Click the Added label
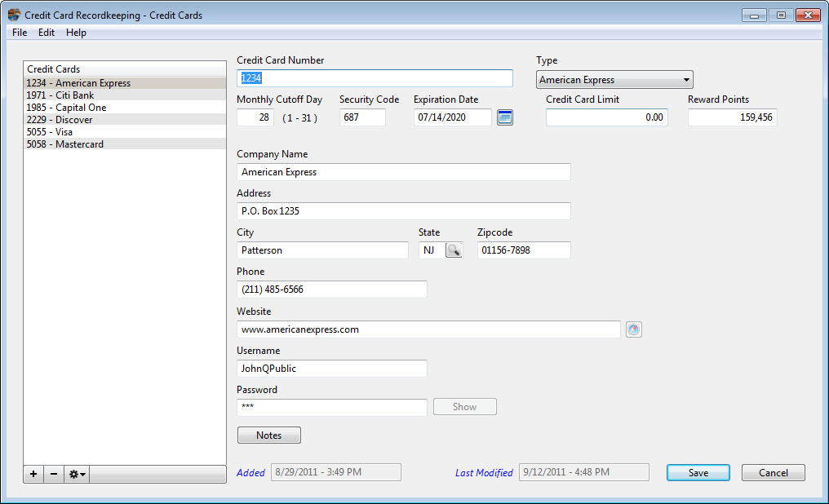This screenshot has width=829, height=504. [x=250, y=473]
